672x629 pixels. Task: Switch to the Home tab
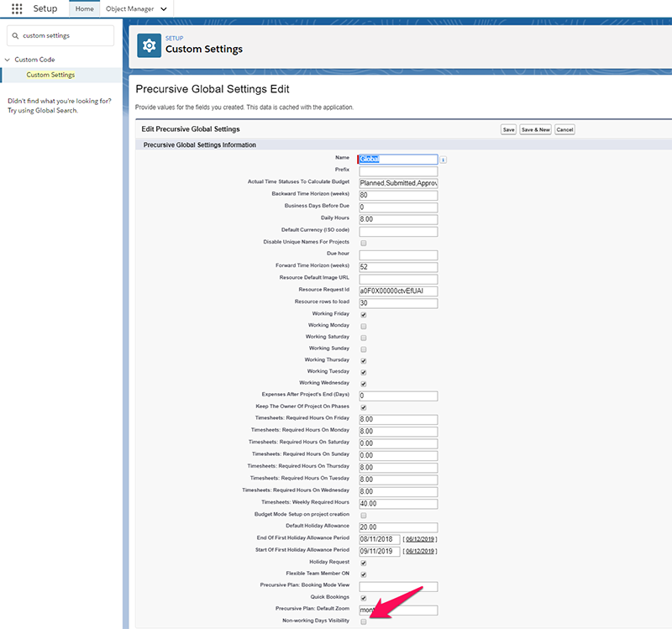coord(85,8)
